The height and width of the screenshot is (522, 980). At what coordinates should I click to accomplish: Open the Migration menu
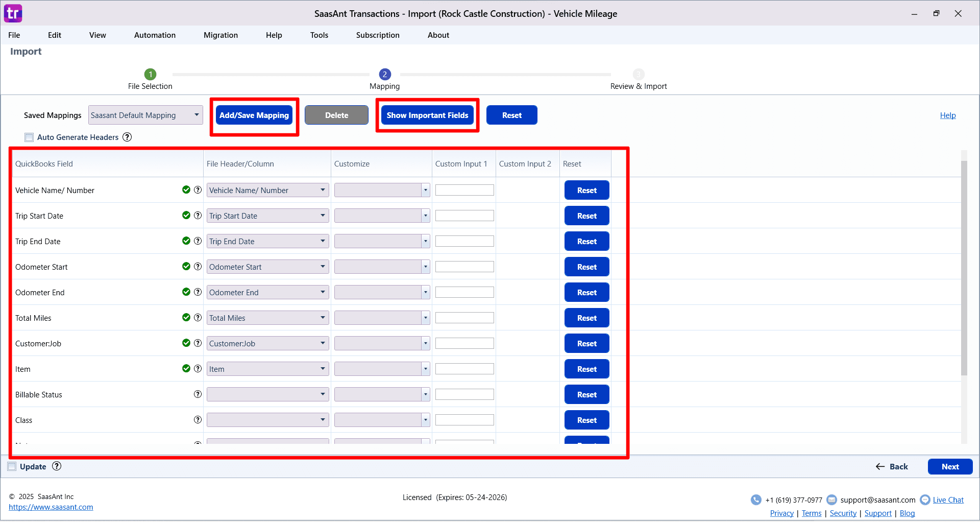pyautogui.click(x=220, y=35)
